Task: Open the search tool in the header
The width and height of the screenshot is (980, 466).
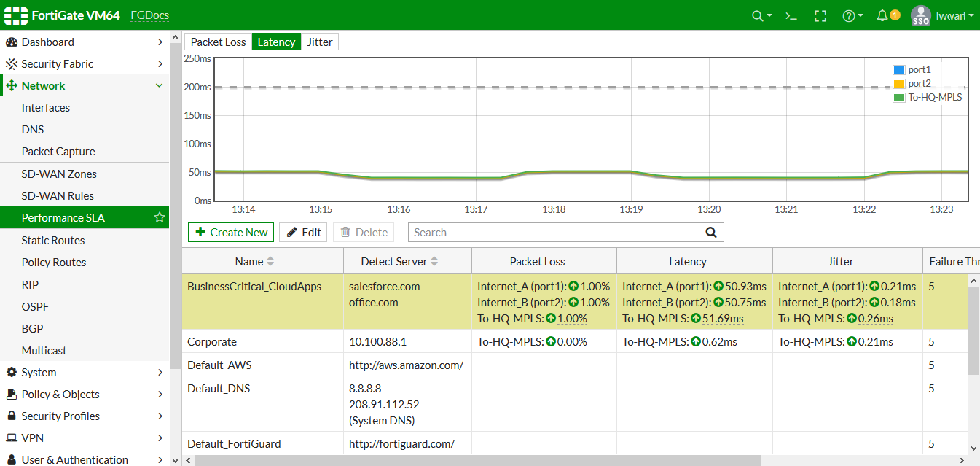Action: tap(757, 15)
